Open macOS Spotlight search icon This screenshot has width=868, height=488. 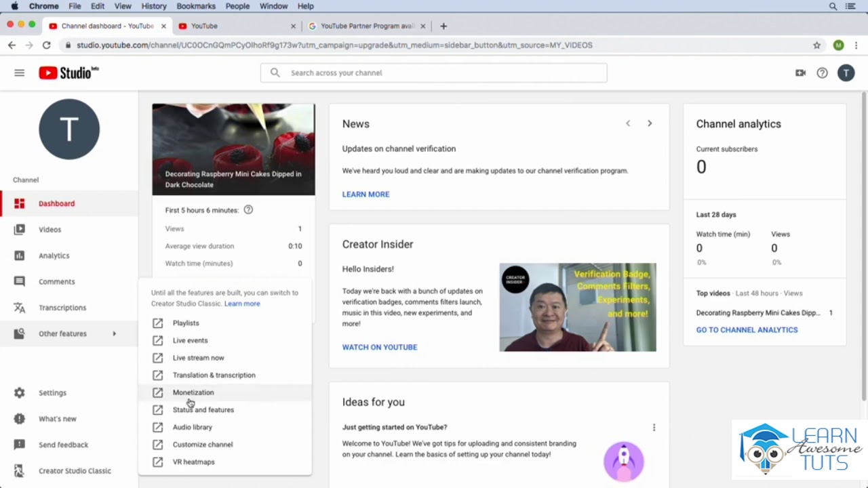coord(833,6)
